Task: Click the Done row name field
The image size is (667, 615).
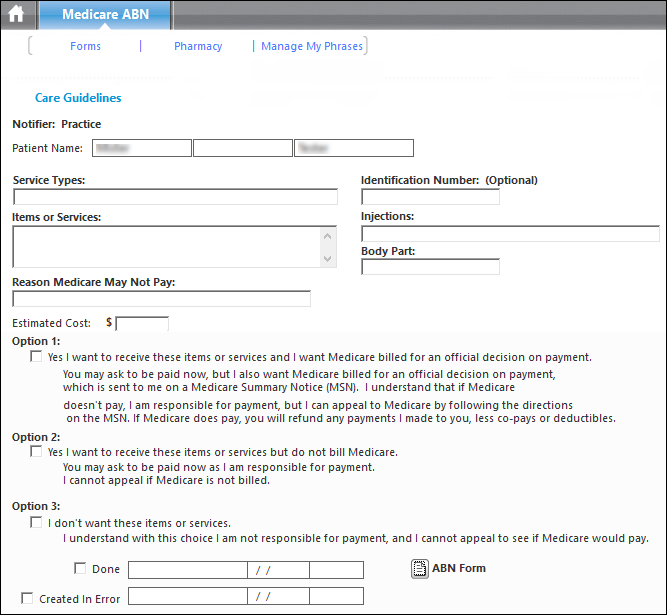Action: (188, 570)
